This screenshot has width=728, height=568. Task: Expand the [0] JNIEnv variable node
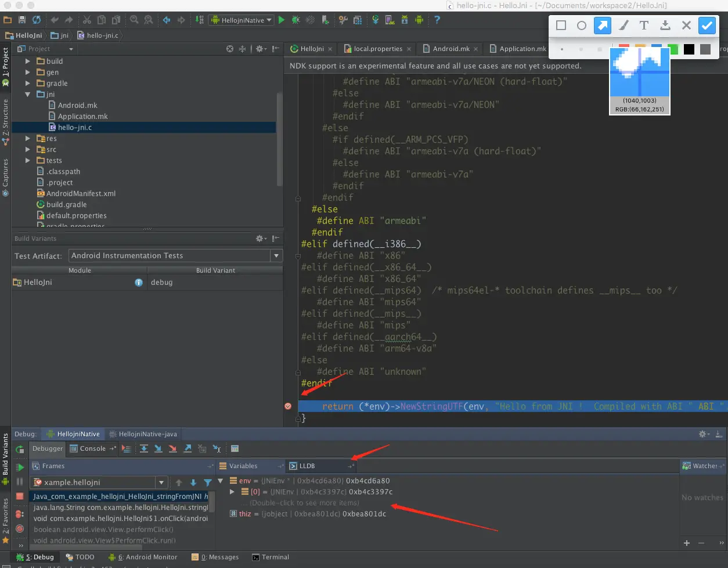tap(232, 491)
